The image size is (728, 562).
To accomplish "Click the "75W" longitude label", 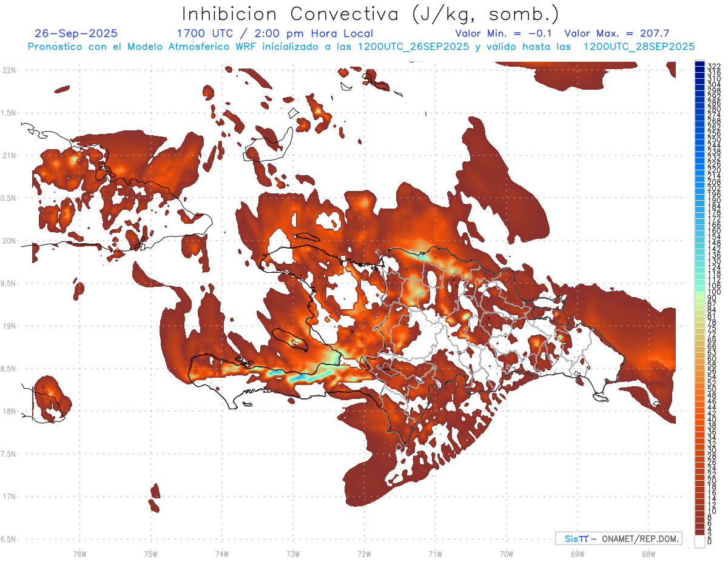I will [151, 554].
